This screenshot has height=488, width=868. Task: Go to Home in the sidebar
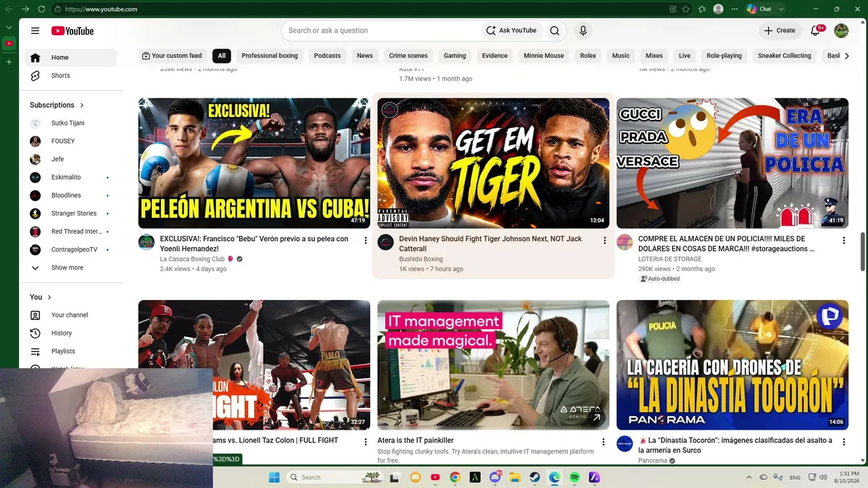71,58
